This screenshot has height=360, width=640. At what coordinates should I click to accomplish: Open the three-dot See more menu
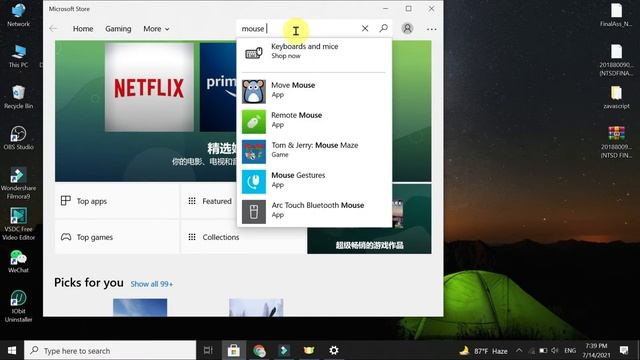tap(431, 29)
